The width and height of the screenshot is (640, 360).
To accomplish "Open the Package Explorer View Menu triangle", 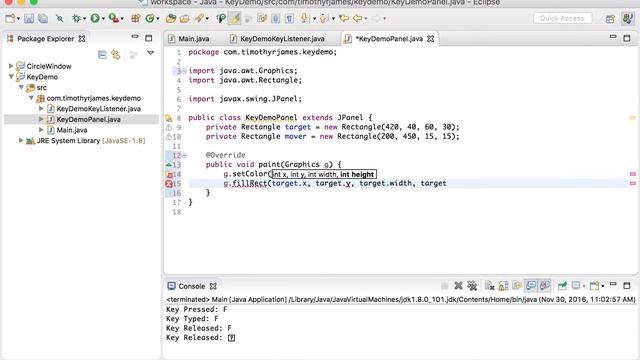I will [x=151, y=53].
